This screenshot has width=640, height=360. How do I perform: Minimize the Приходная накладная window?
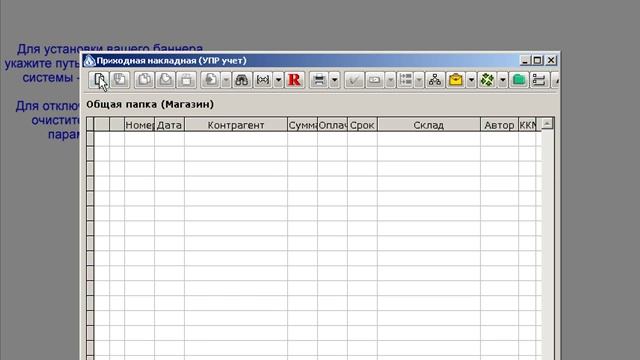click(525, 60)
